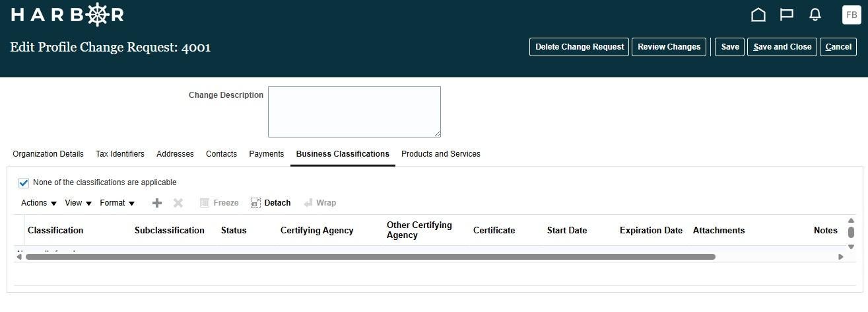This screenshot has height=312, width=868.
Task: Click the vertical table scrollbar thumb
Action: click(851, 232)
